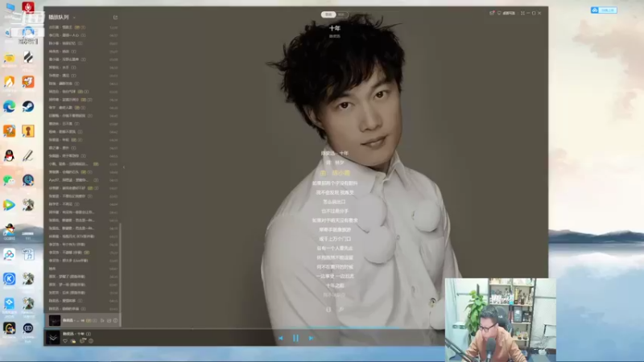Seek along the playback progress bar
Viewport: 644px width, 362px height.
295,329
